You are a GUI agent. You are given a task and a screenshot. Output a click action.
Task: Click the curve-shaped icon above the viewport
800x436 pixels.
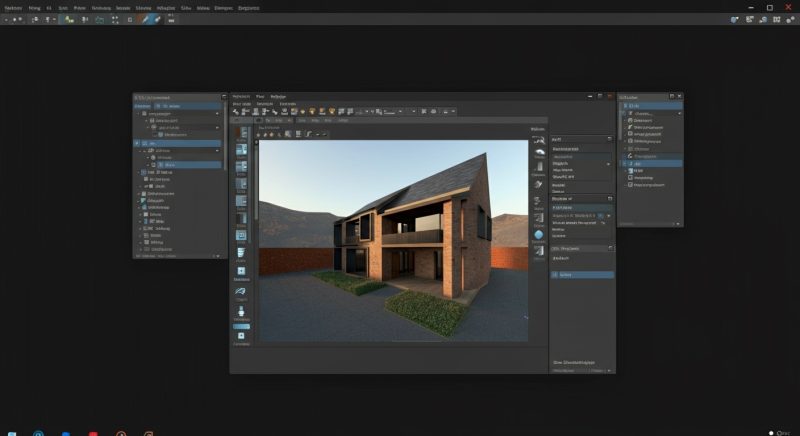coord(308,134)
